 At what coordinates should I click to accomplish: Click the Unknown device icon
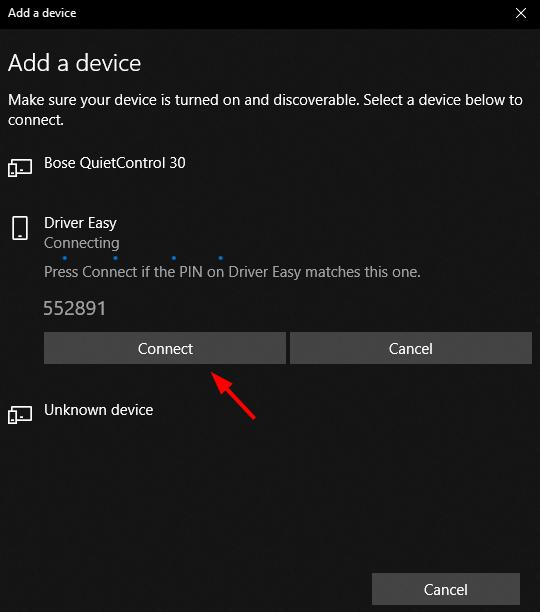[x=20, y=415]
